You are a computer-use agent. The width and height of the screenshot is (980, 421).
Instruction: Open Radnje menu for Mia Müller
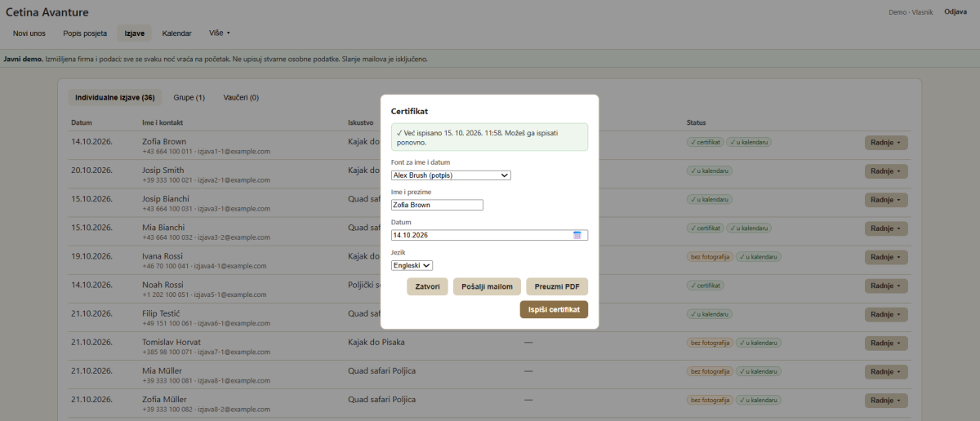click(886, 372)
